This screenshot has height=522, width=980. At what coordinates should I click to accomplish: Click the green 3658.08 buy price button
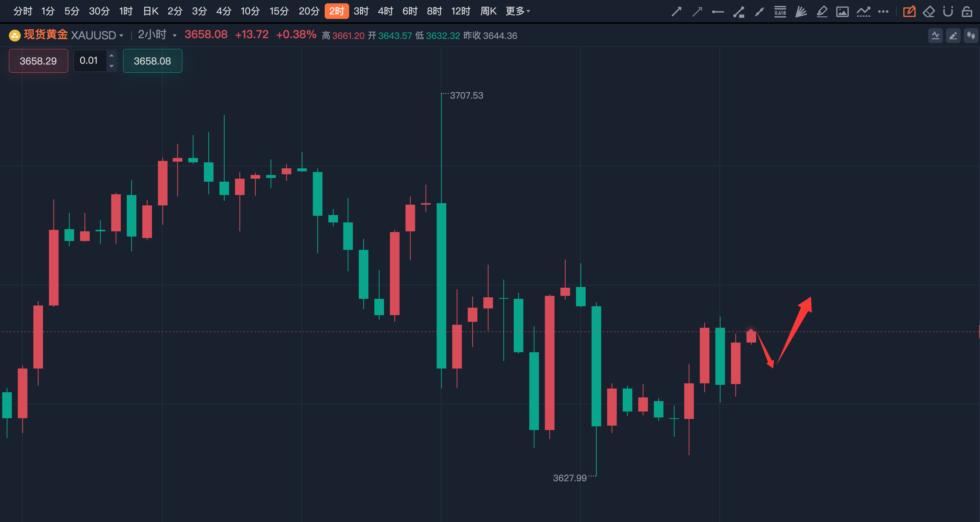pos(152,61)
